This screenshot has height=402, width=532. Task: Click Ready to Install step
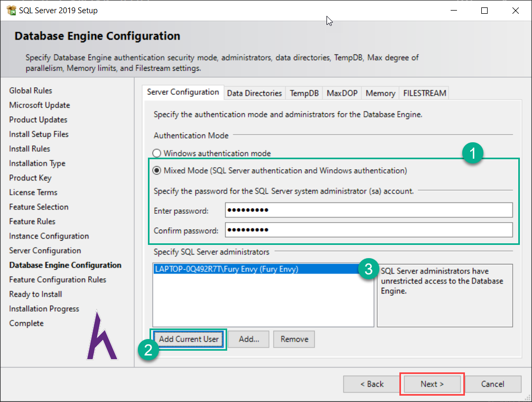35,294
